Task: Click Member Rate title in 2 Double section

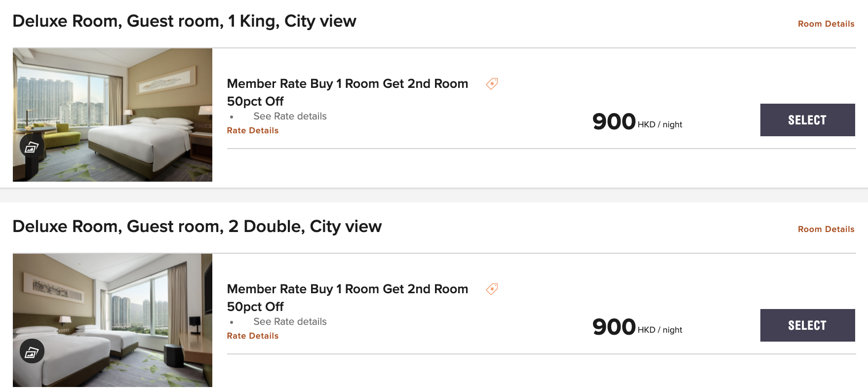Action: (x=348, y=298)
